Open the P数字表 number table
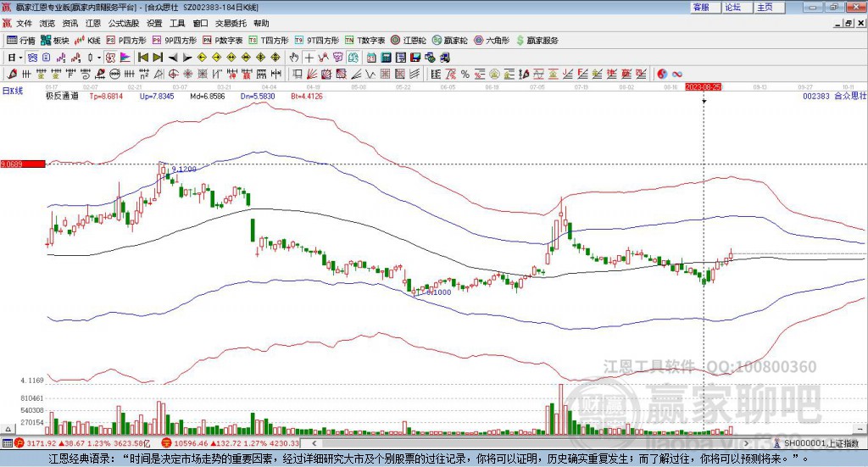This screenshot has width=868, height=467. (223, 41)
